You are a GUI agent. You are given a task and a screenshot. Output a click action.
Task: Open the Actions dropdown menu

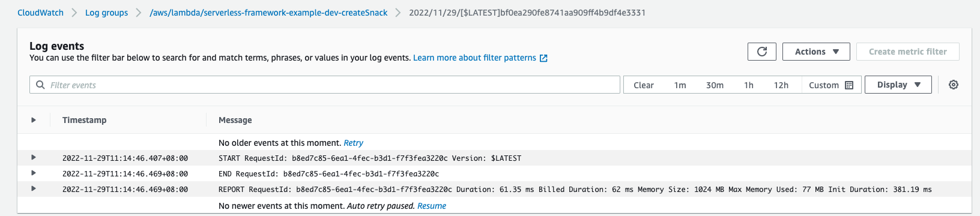point(816,52)
